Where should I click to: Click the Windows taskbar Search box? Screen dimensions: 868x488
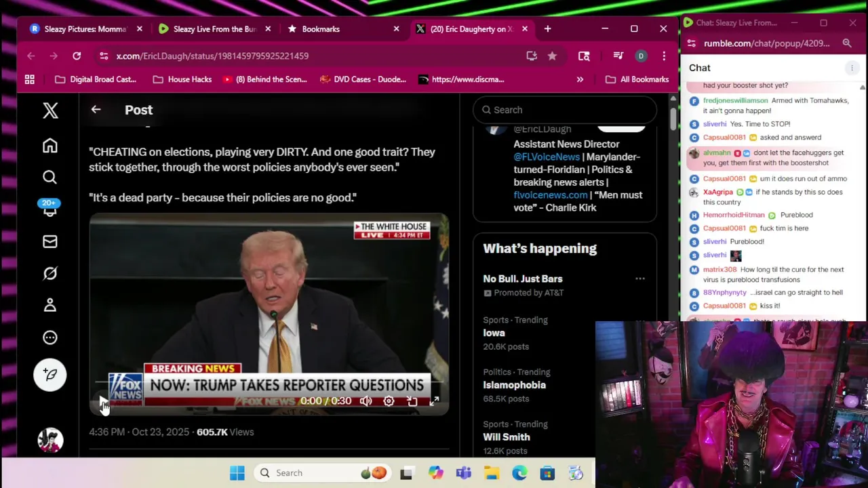pyautogui.click(x=323, y=473)
